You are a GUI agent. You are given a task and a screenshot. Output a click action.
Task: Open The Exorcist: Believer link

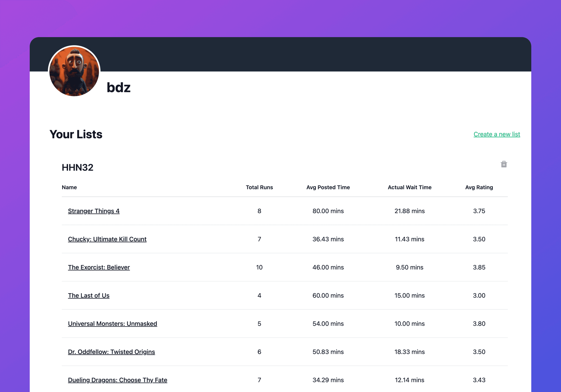(x=99, y=267)
